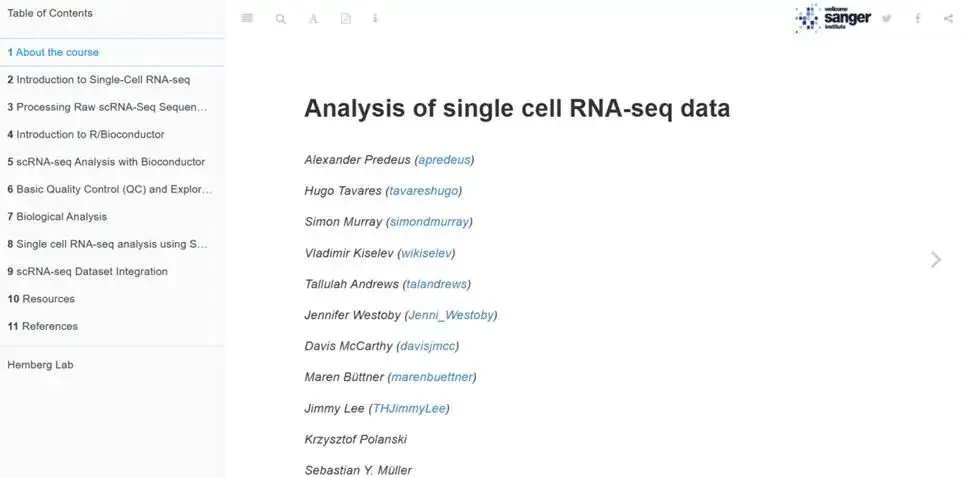This screenshot has width=968, height=478.
Task: Open the share options icon
Action: point(948,18)
